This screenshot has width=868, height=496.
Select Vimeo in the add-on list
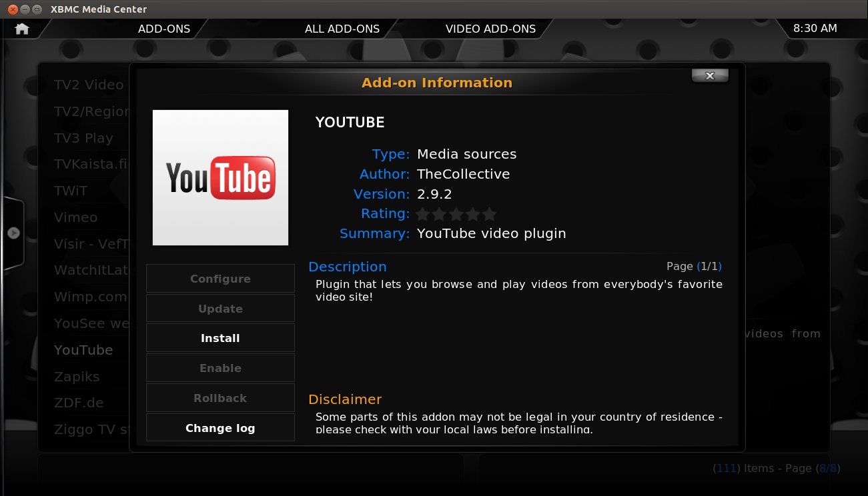pyautogui.click(x=76, y=217)
